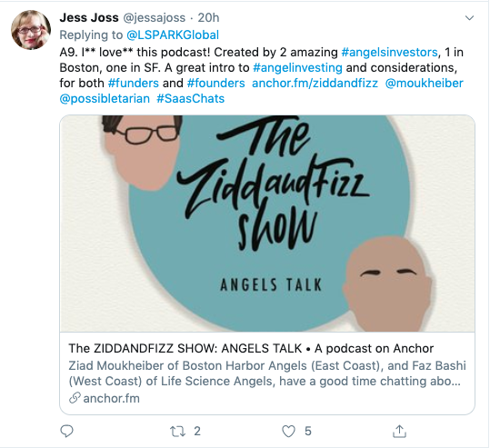
Task: Visit the anchor.fm/ziddandfizz link
Action: pos(315,83)
